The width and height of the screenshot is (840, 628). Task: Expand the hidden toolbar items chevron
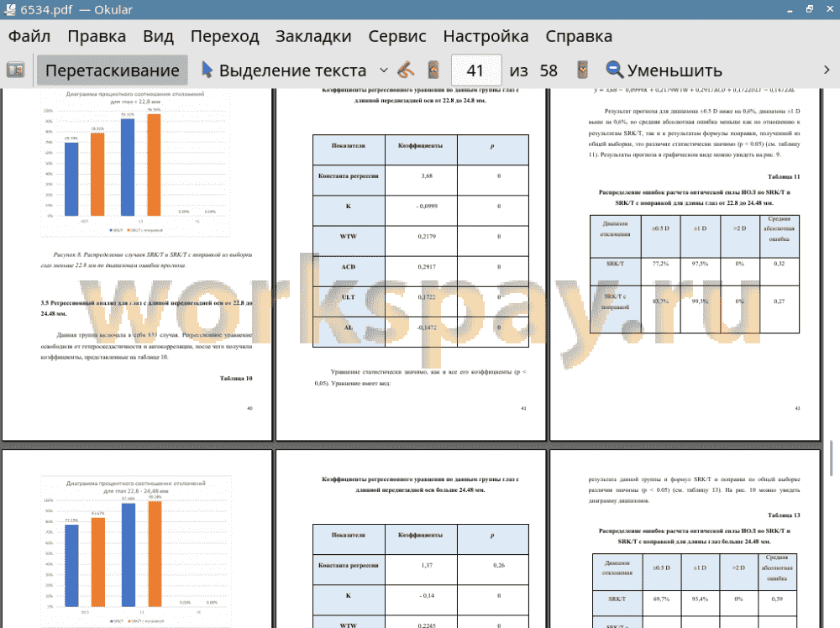(827, 71)
